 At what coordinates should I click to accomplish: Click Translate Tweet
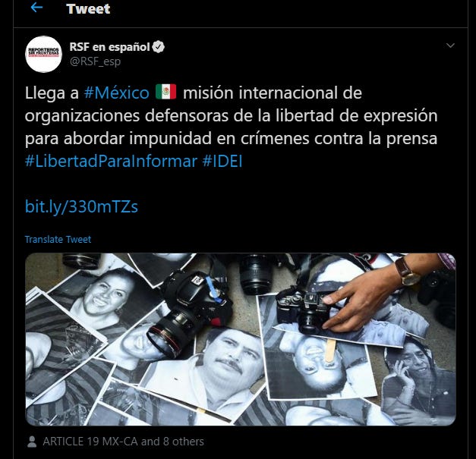pyautogui.click(x=58, y=239)
